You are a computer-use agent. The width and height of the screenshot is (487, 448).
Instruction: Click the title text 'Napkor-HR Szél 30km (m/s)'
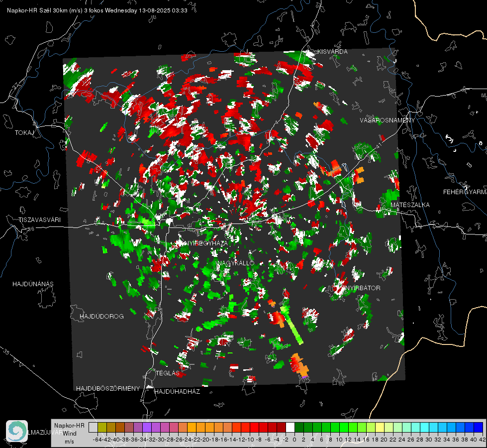(x=45, y=10)
